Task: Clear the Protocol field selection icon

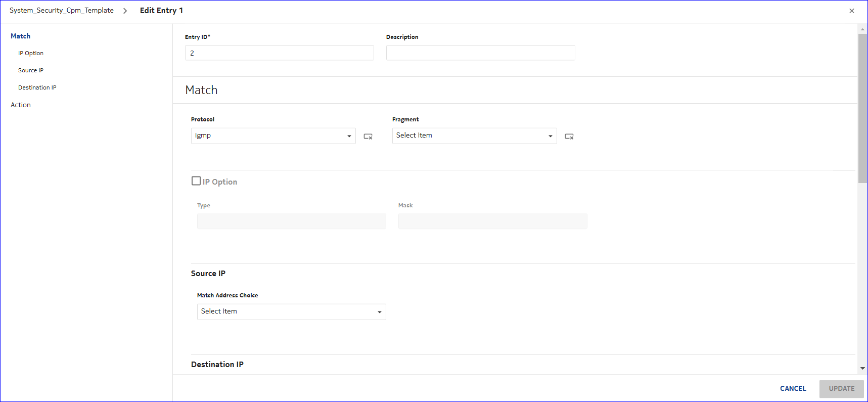Action: (x=368, y=137)
